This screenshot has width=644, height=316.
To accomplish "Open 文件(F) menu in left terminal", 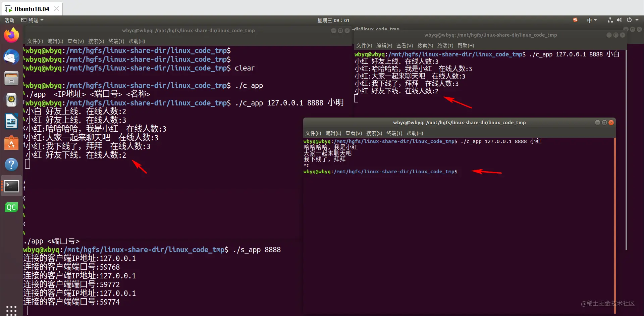I will (x=35, y=41).
